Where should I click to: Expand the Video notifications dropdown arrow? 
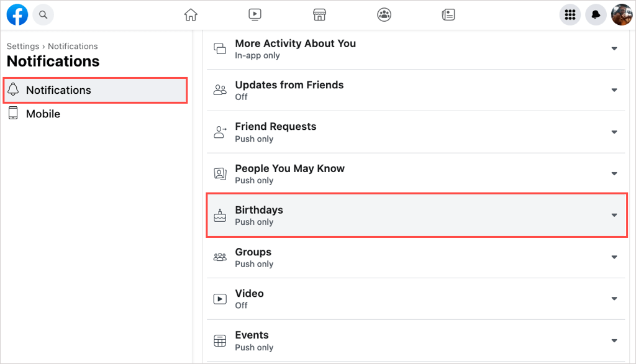click(x=614, y=299)
